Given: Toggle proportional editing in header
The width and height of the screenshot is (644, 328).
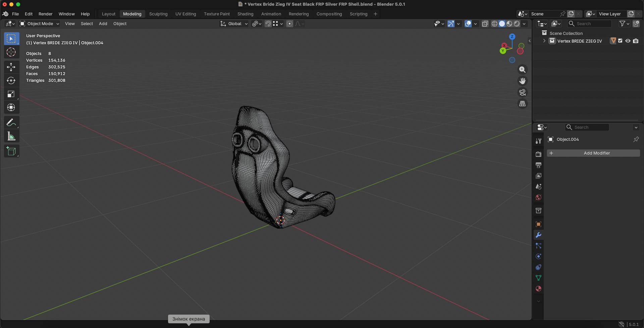Looking at the screenshot, I should (x=290, y=24).
